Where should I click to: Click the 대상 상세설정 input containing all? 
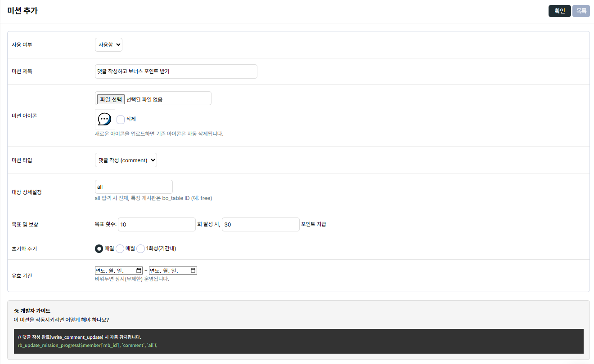(134, 187)
